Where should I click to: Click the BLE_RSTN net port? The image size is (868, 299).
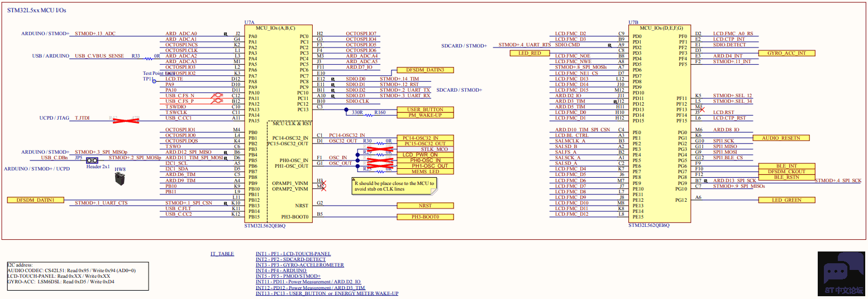coord(786,177)
